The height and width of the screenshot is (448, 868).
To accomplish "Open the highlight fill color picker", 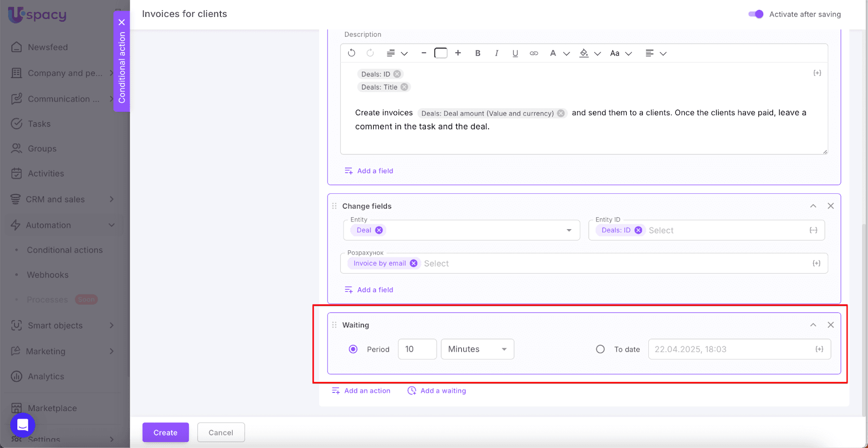I will pos(584,53).
